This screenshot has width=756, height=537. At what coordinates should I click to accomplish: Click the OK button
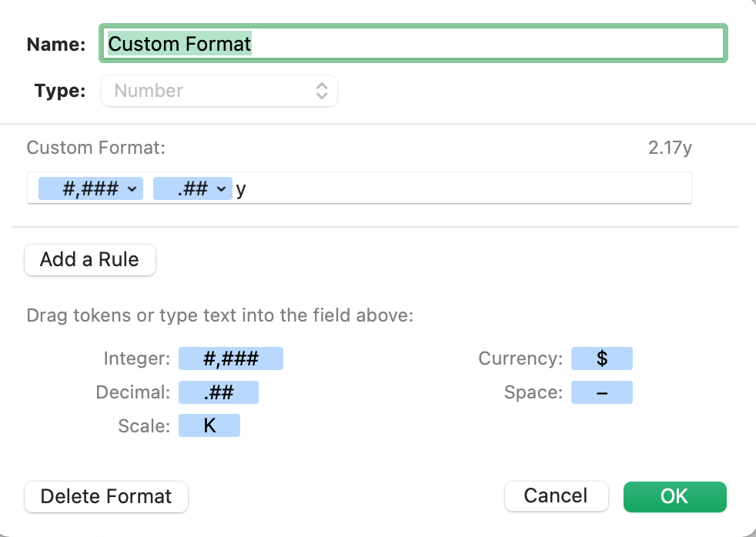coord(674,496)
